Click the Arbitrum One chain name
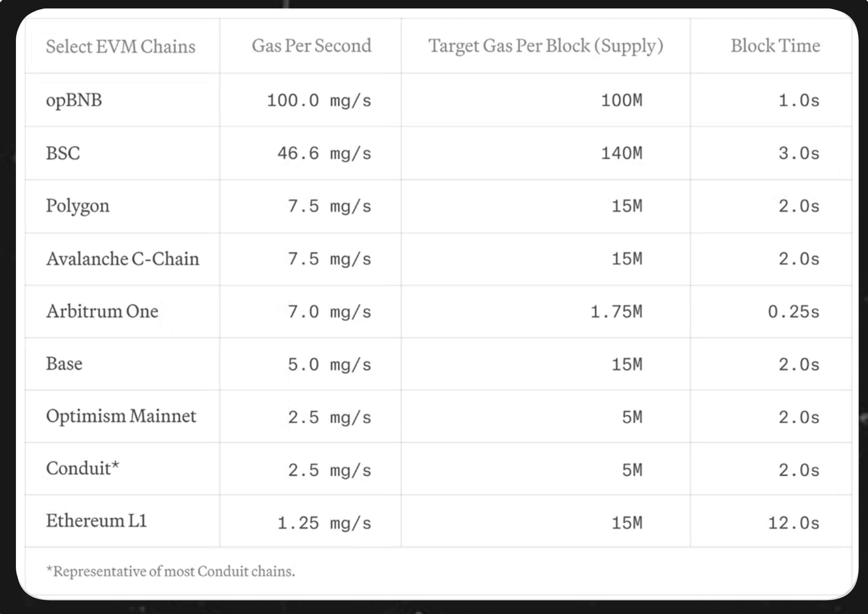The width and height of the screenshot is (868, 614). (102, 311)
